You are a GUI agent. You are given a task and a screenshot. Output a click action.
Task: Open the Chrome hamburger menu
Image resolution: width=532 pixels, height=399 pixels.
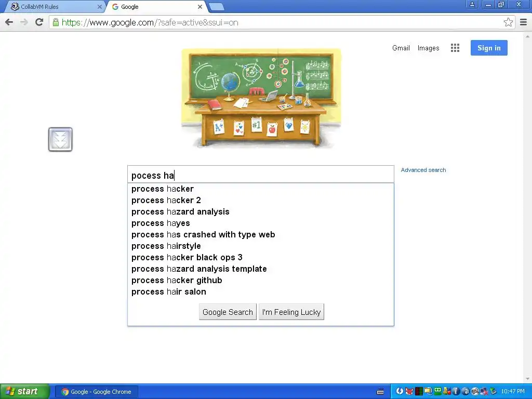point(524,22)
